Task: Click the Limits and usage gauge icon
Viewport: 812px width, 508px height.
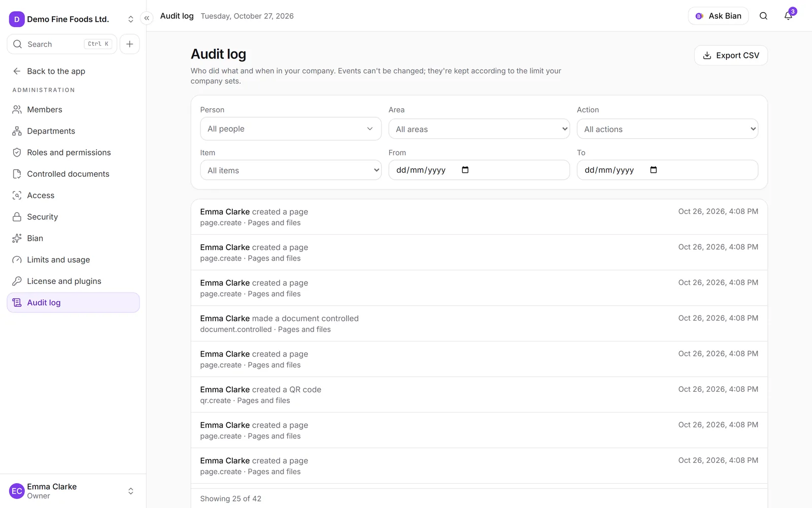Action: tap(17, 260)
